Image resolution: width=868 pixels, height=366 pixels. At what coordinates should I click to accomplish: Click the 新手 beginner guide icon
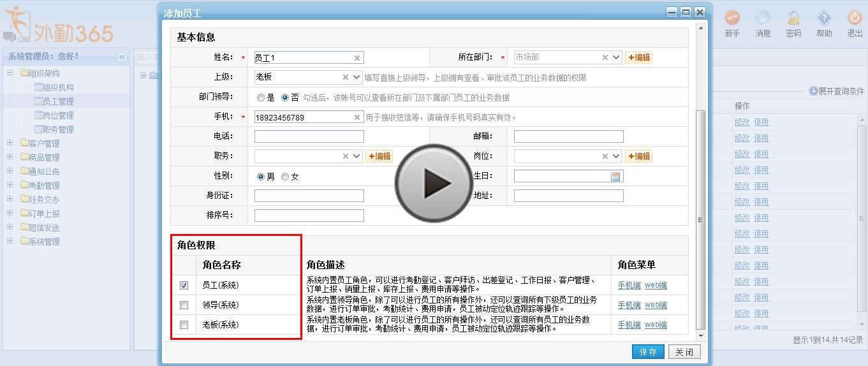coord(732,18)
